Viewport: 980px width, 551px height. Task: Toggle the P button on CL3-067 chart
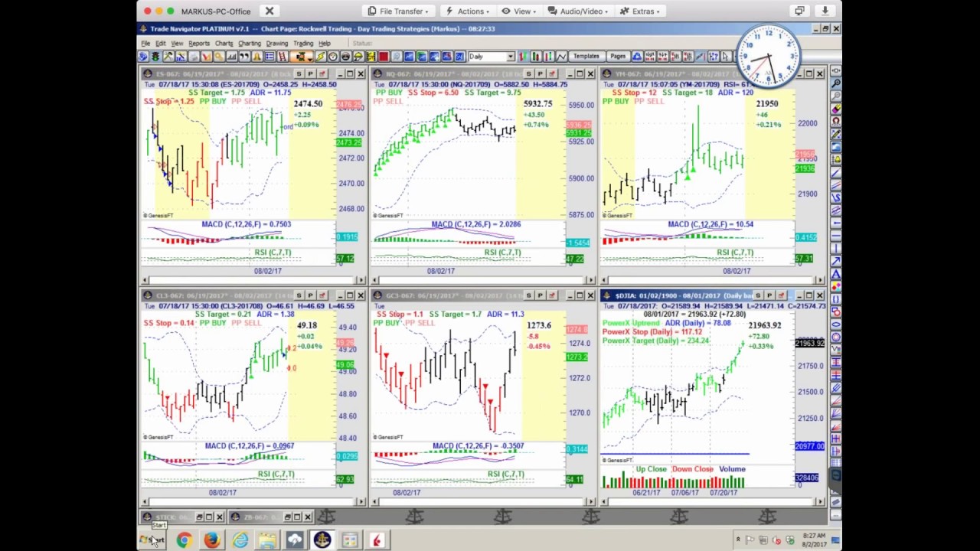click(310, 295)
